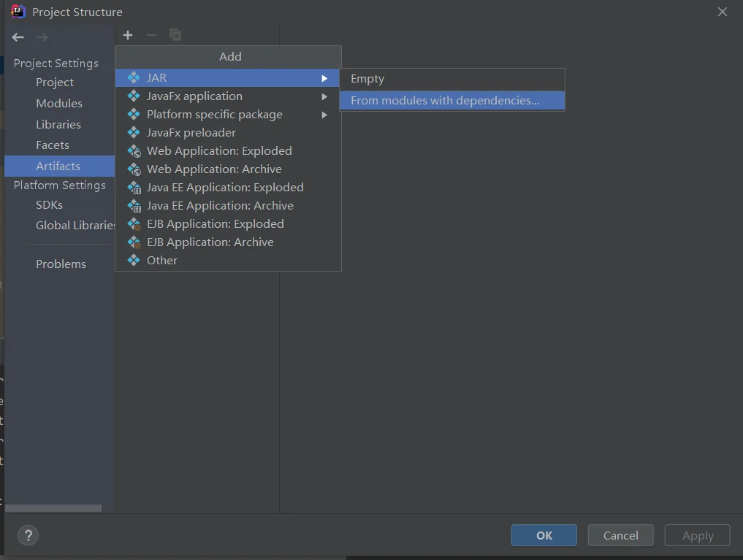Open the SDKs platform settings
The width and height of the screenshot is (743, 560).
click(50, 205)
